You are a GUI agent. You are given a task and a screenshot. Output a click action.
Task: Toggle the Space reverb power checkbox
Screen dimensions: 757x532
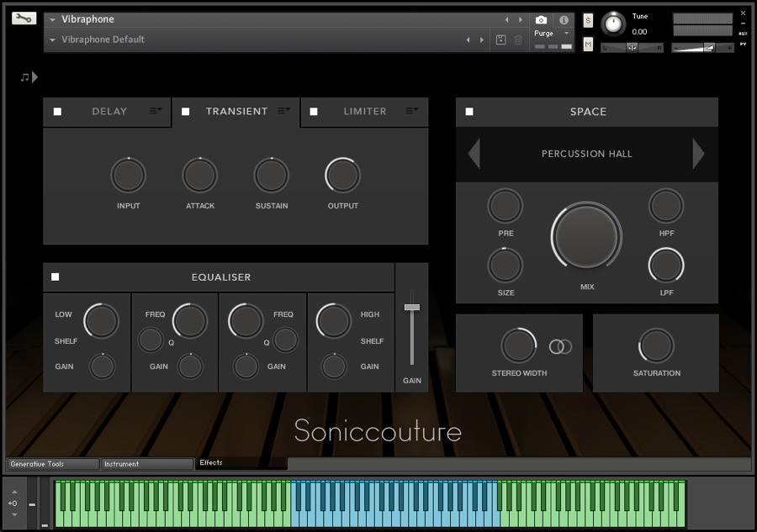[469, 112]
